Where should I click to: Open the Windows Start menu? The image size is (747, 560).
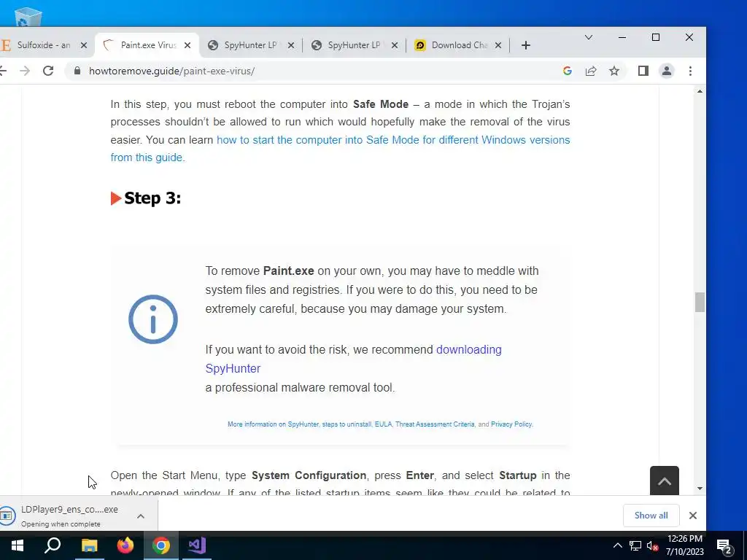(x=18, y=545)
